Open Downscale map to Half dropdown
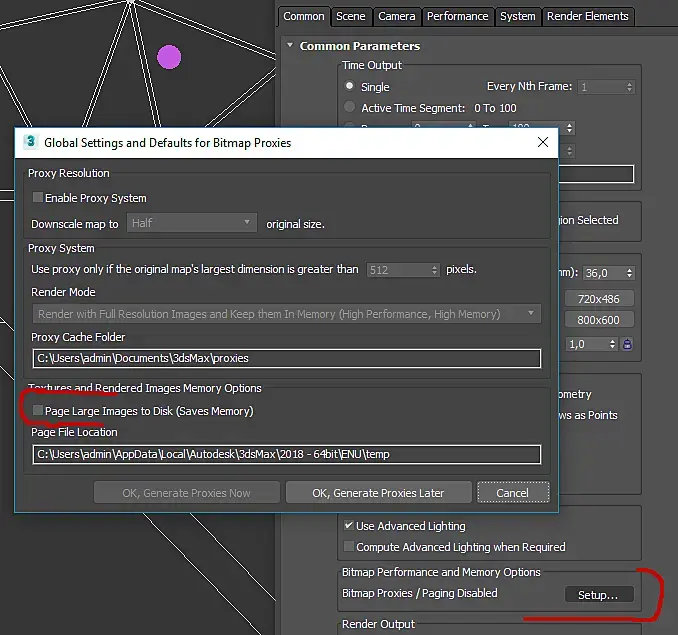 pos(192,223)
